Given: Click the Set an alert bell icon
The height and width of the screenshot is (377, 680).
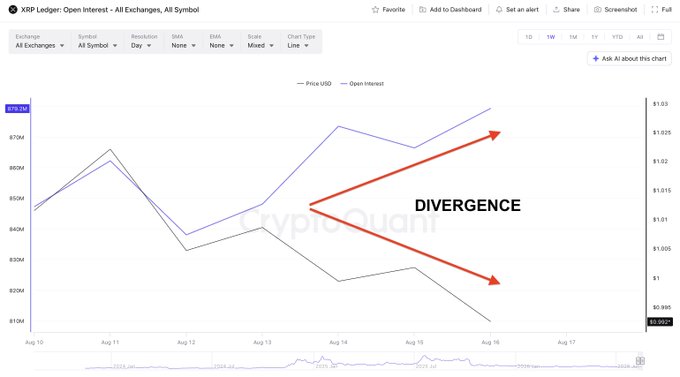Looking at the screenshot, I should click(499, 10).
